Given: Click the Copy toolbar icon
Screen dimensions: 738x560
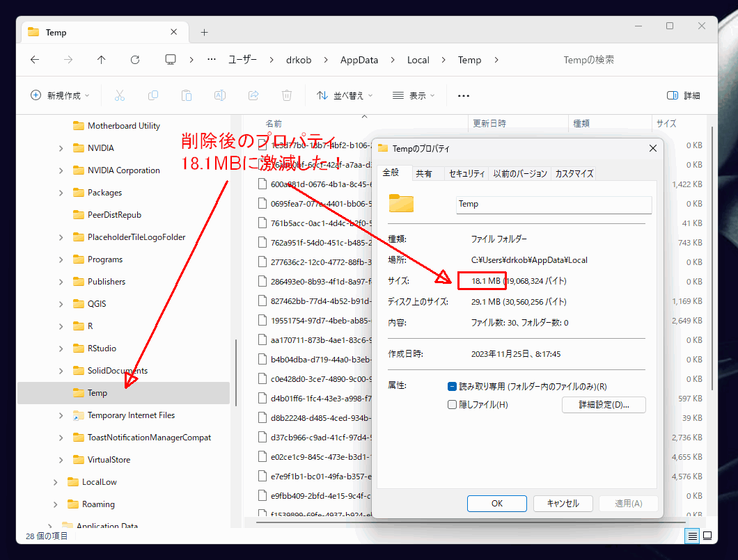Looking at the screenshot, I should pyautogui.click(x=153, y=95).
